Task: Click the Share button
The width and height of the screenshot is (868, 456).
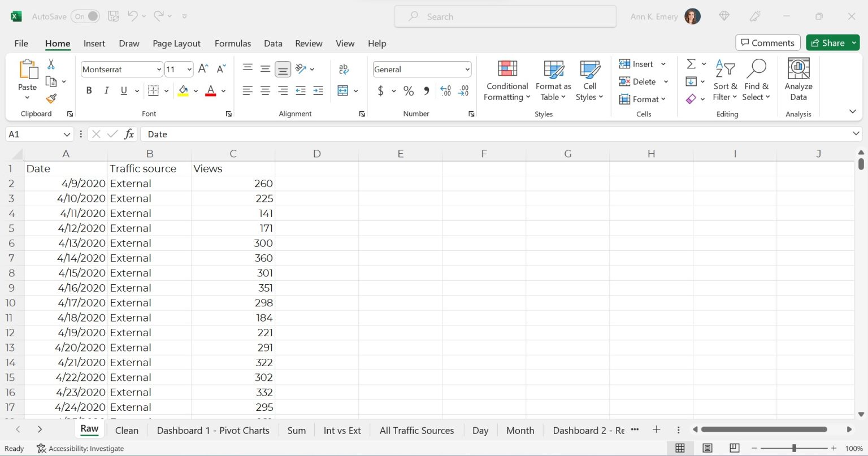Action: 831,42
